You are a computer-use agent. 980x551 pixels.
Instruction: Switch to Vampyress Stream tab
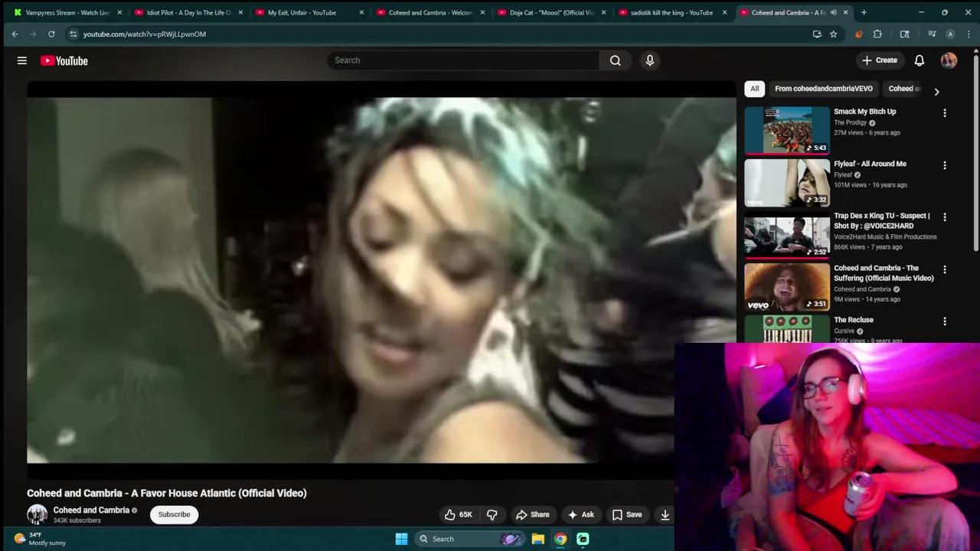(67, 12)
